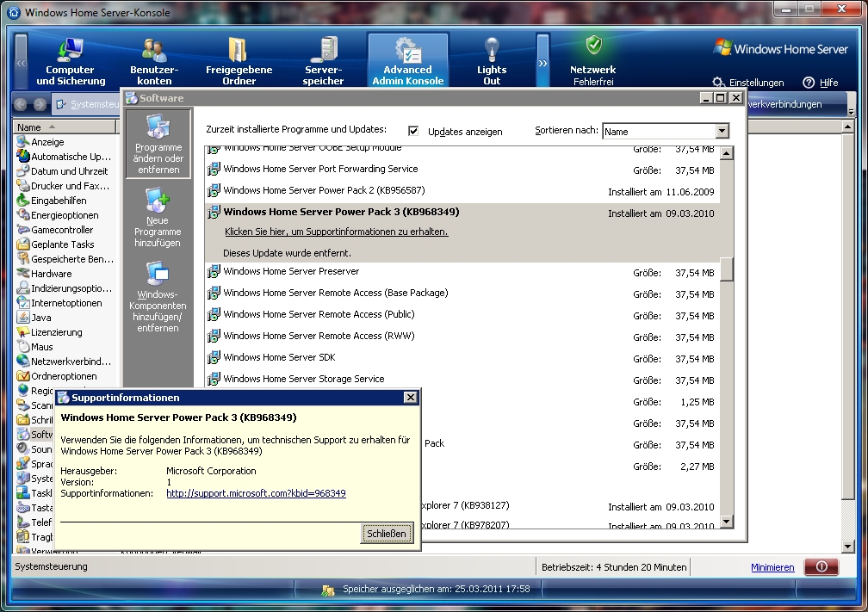Open Einstellungen settings
The image size is (868, 612).
(748, 83)
